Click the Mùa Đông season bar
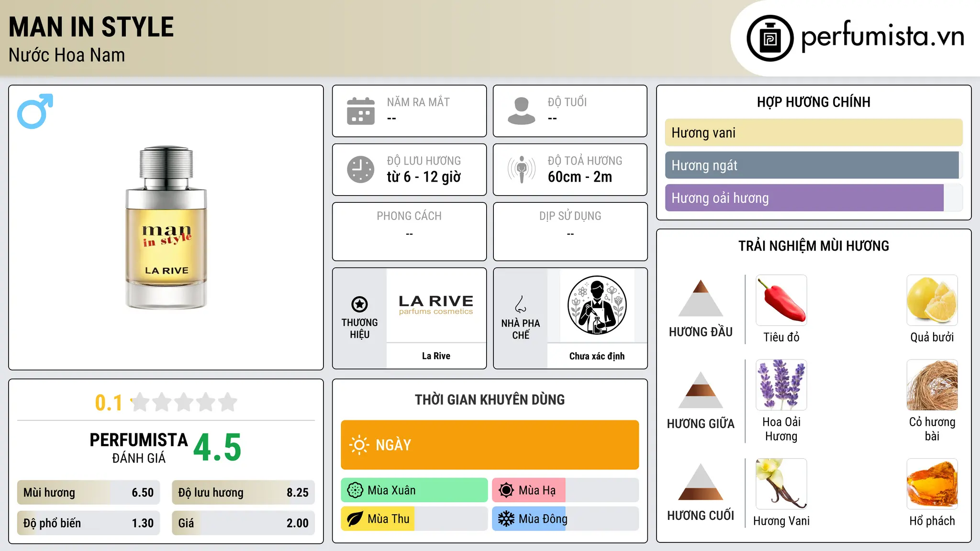Screen dimensions: 980x551 [x=566, y=519]
